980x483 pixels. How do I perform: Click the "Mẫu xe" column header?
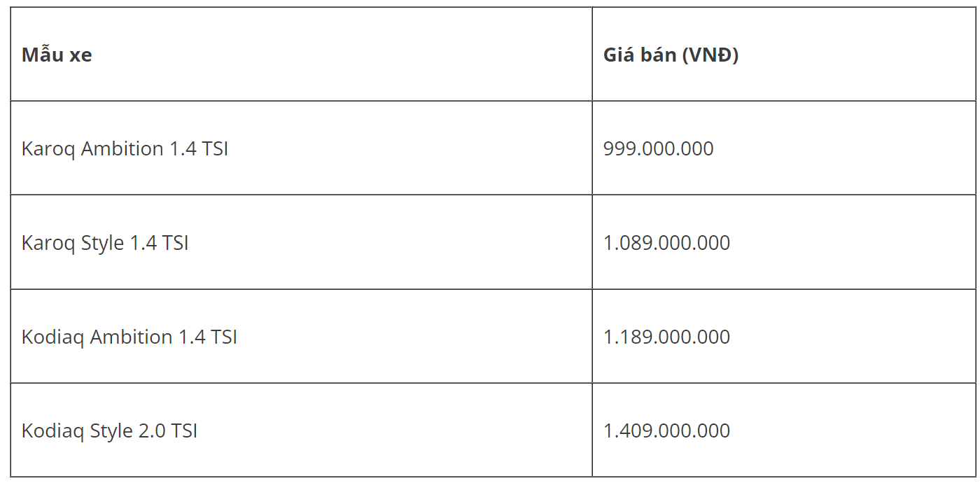57,55
